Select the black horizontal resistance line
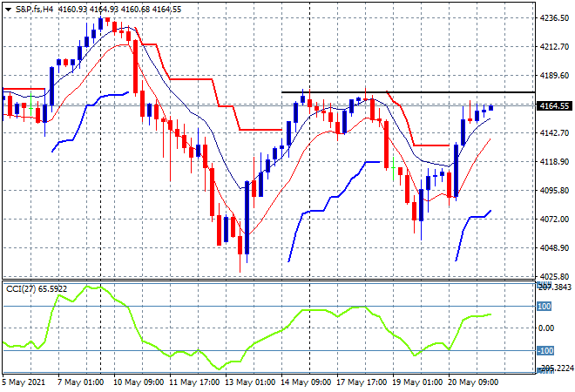The width and height of the screenshot is (575, 392). (408, 92)
